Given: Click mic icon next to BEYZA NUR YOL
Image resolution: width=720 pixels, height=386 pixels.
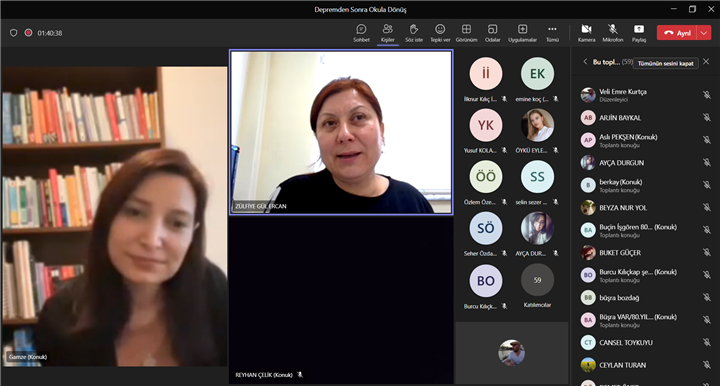Looking at the screenshot, I should tap(706, 207).
